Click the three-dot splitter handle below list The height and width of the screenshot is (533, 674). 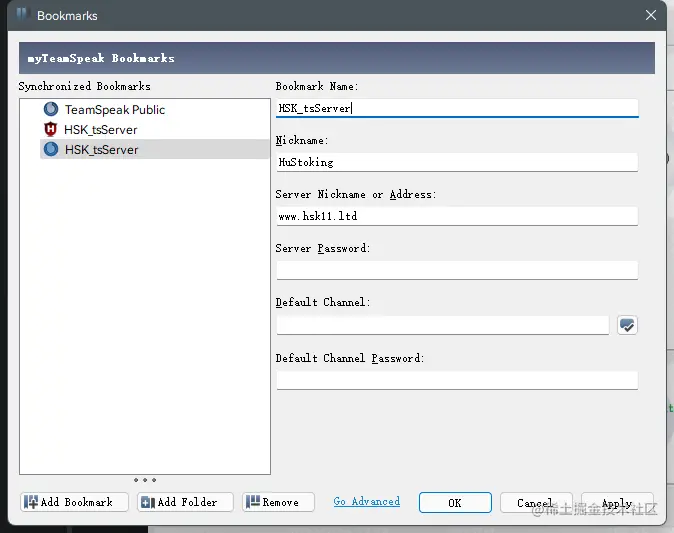tap(145, 480)
